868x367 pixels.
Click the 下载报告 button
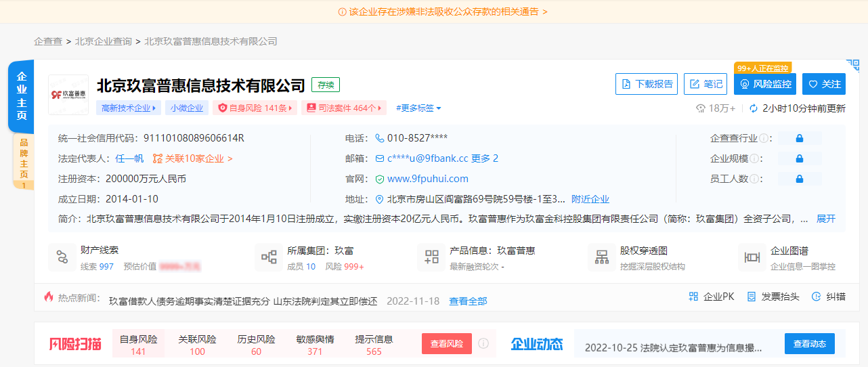[x=647, y=84]
